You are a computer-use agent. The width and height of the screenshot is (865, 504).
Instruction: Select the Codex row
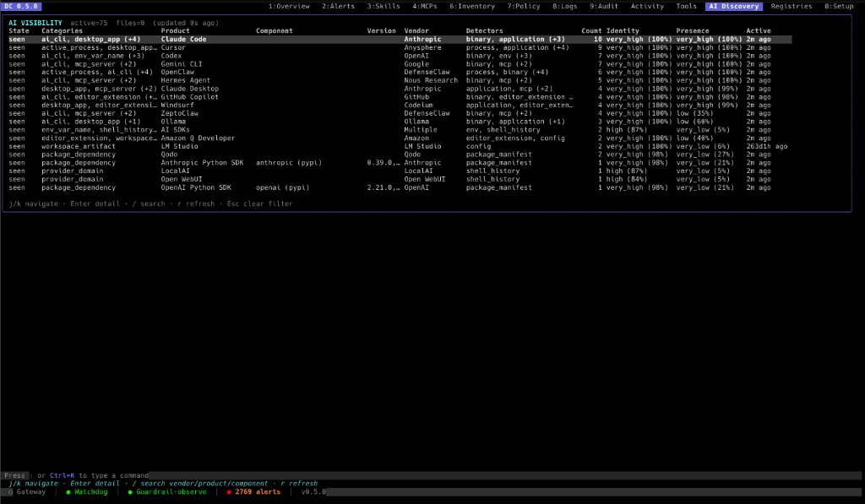(x=400, y=56)
